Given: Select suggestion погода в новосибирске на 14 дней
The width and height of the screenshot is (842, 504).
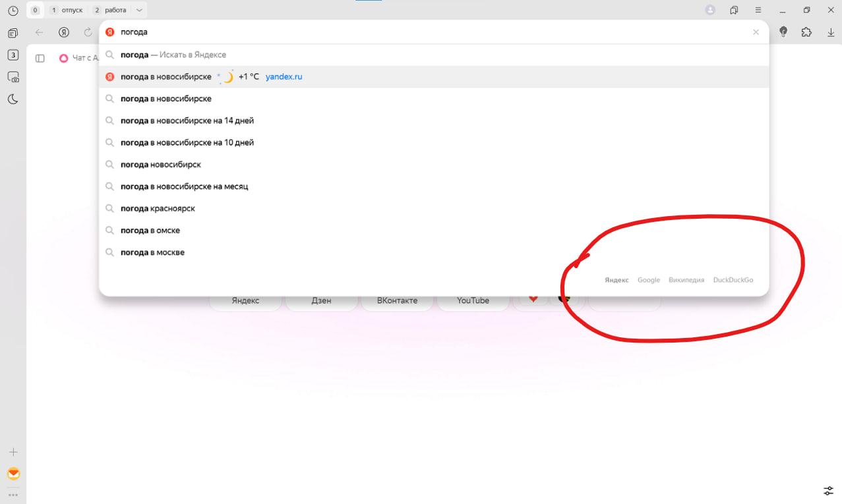Looking at the screenshot, I should [x=434, y=121].
